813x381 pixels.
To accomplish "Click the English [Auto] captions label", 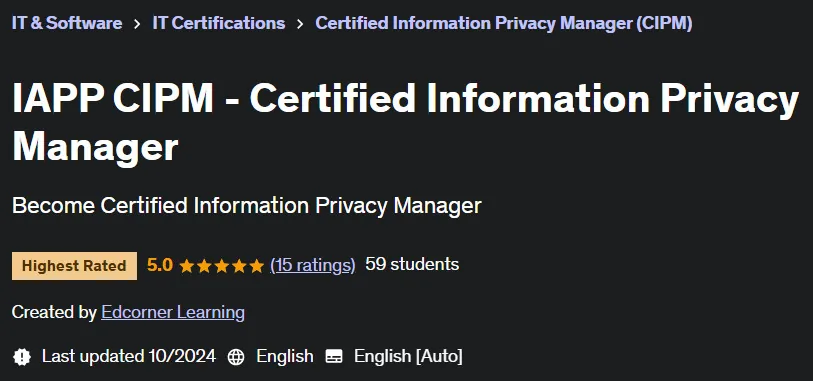I will click(x=408, y=357).
